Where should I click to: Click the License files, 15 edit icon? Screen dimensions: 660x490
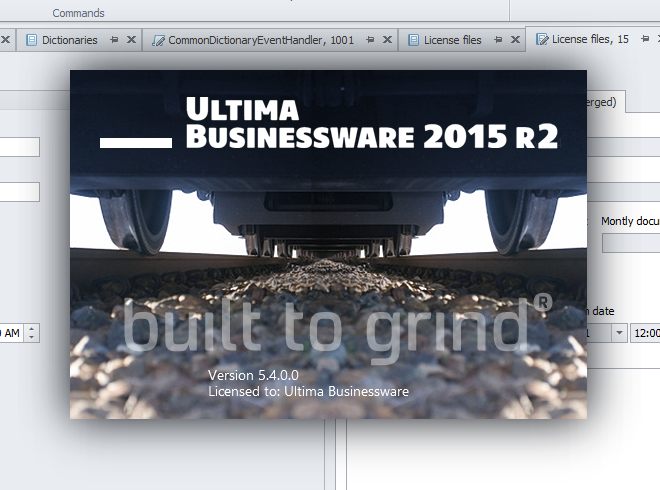(x=542, y=39)
